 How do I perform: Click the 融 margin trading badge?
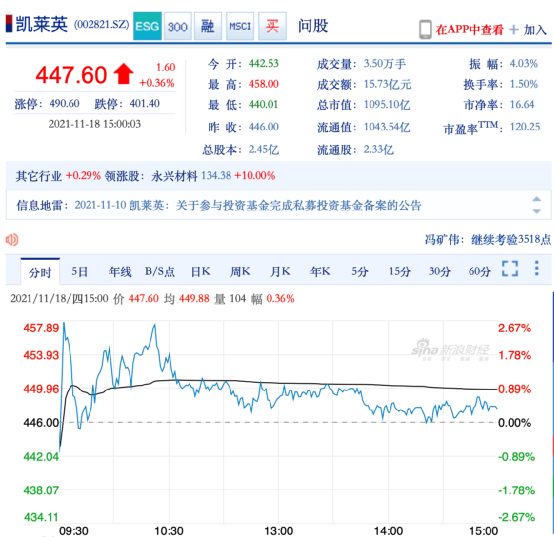click(x=208, y=26)
